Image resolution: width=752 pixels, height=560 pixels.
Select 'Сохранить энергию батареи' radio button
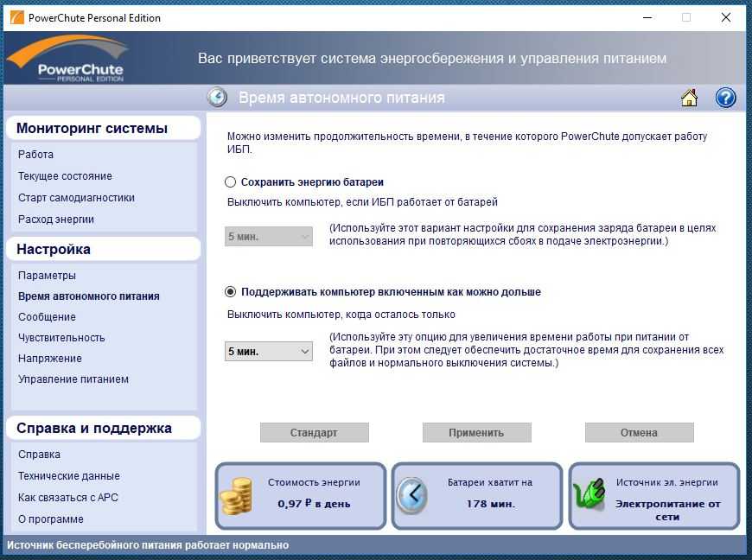[231, 182]
